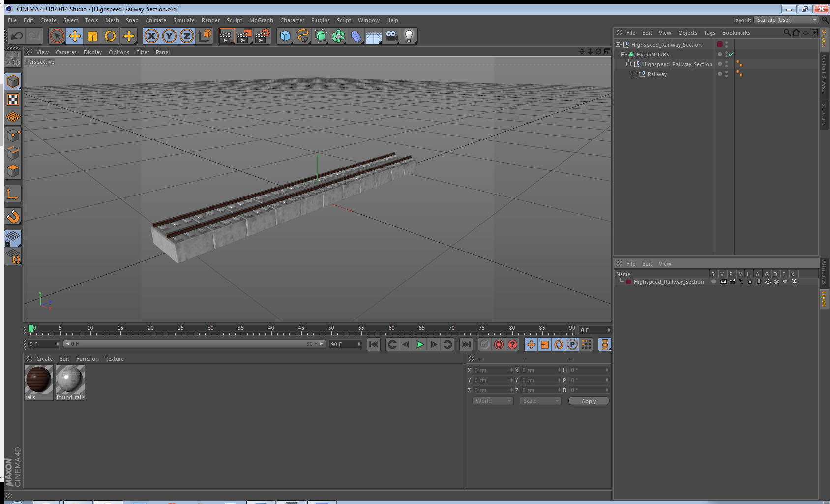Toggle layer Solo for Highspeed_Railway_Section
This screenshot has height=504, width=830.
714,282
